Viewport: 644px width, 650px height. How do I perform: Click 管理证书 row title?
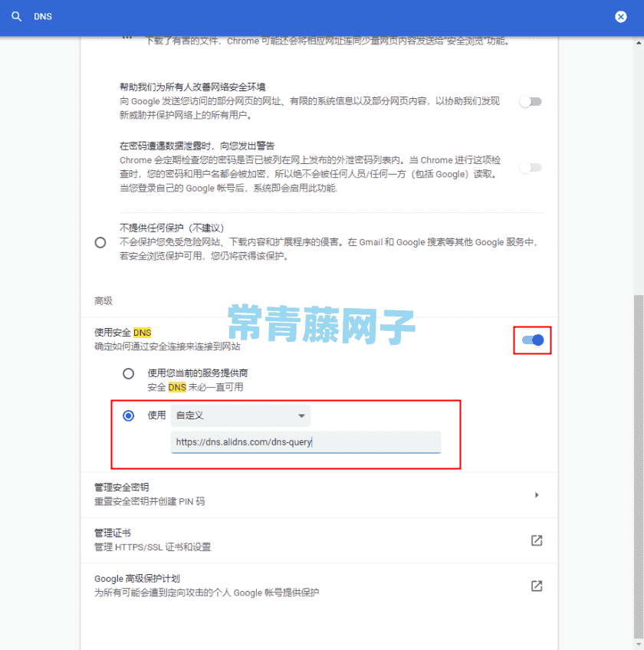coord(113,533)
